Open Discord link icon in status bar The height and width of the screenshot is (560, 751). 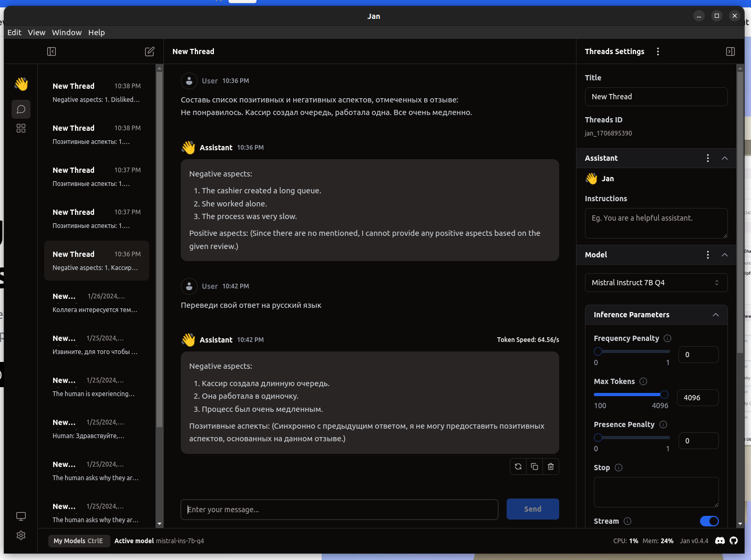point(720,541)
